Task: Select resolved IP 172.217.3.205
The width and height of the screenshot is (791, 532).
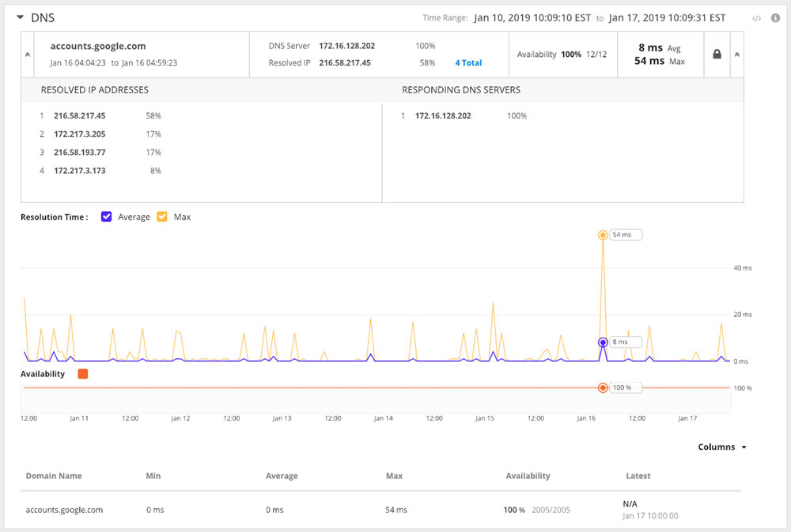Action: coord(80,134)
